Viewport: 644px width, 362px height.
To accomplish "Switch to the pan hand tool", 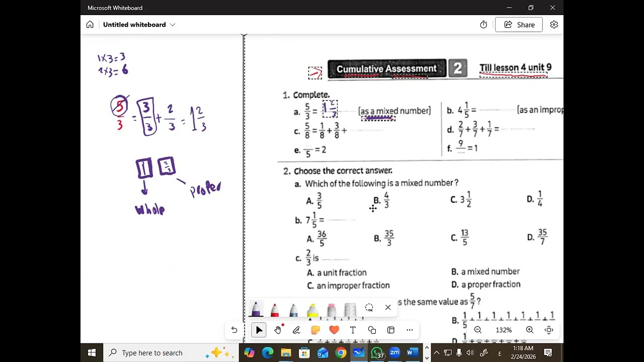I will pos(278,330).
